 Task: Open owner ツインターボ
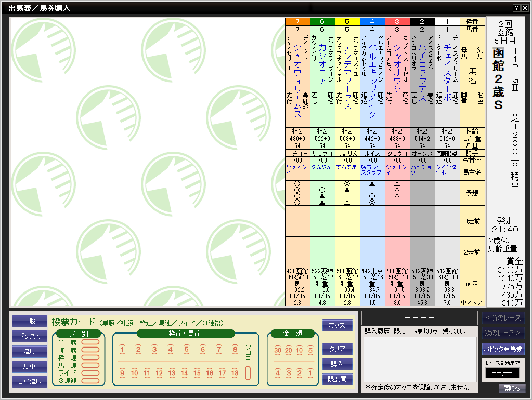pos(446,169)
